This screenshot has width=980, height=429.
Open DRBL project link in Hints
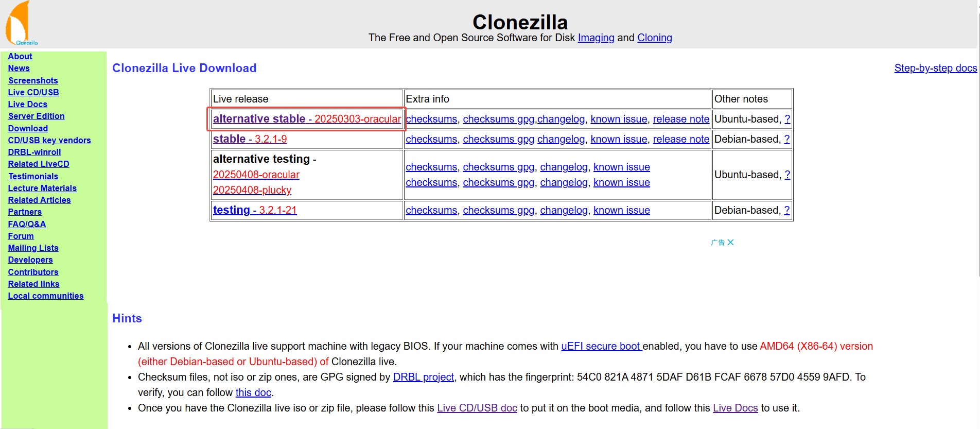point(424,377)
